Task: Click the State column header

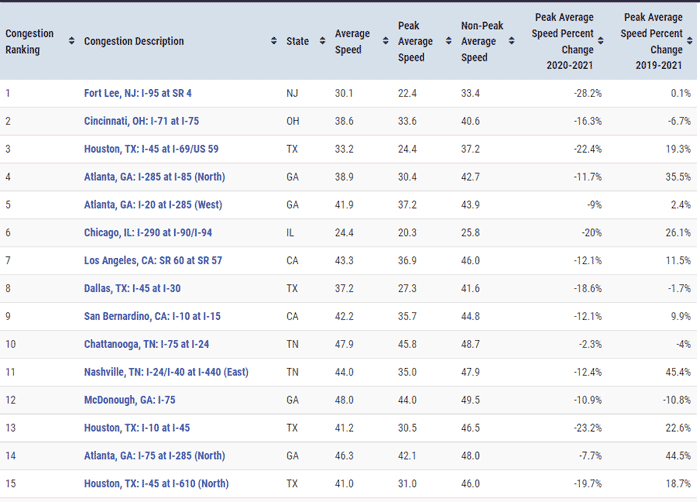Action: pos(298,41)
